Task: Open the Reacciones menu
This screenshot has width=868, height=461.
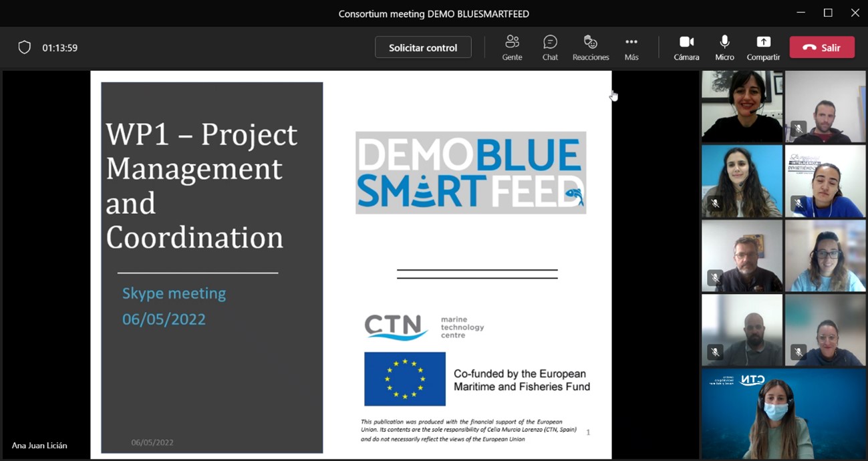Action: [x=591, y=48]
